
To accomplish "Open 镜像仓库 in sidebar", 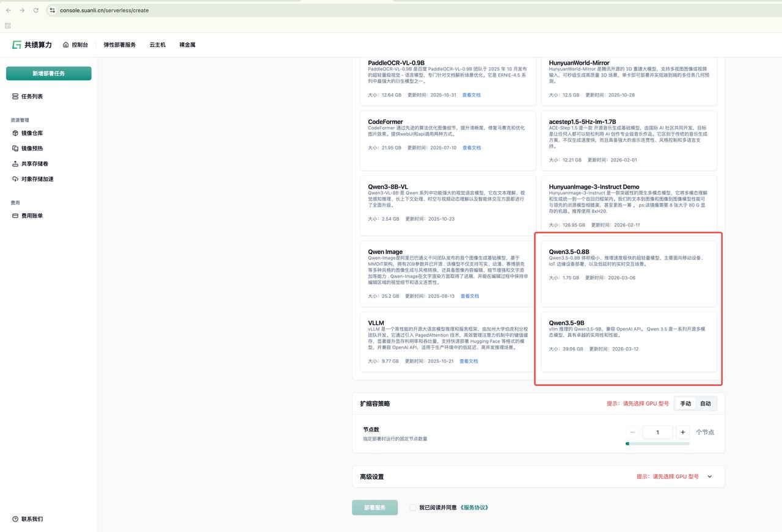I will [32, 133].
